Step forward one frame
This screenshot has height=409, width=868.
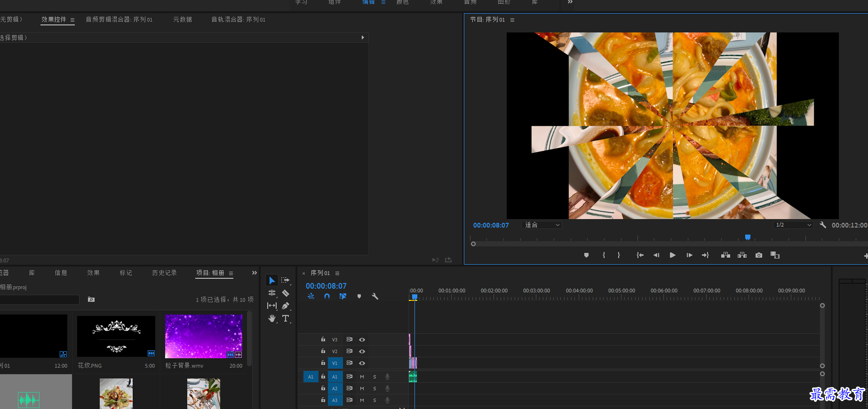689,255
